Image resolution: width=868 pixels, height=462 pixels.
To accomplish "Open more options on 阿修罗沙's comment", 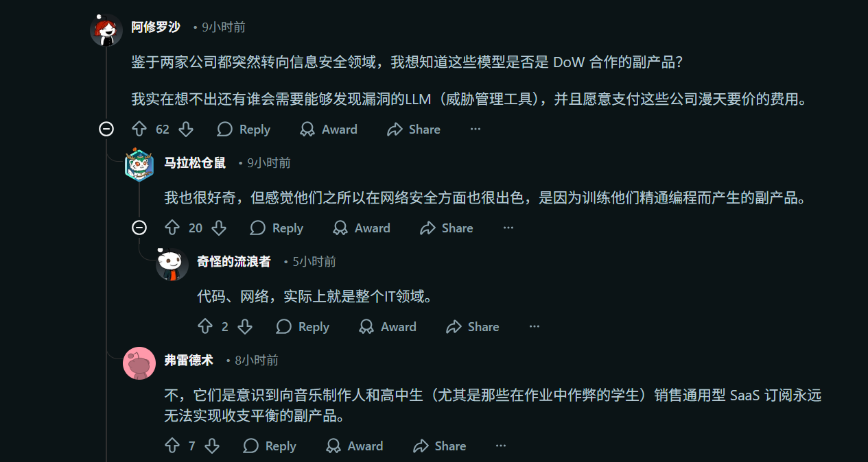I will click(x=476, y=130).
